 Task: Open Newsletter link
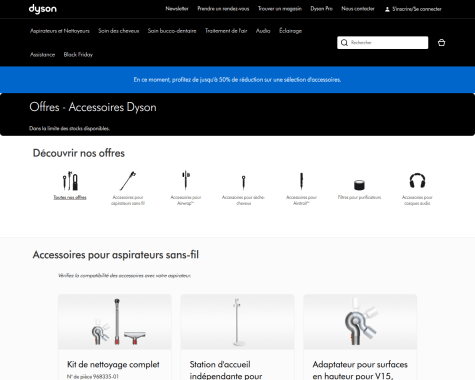point(177,9)
